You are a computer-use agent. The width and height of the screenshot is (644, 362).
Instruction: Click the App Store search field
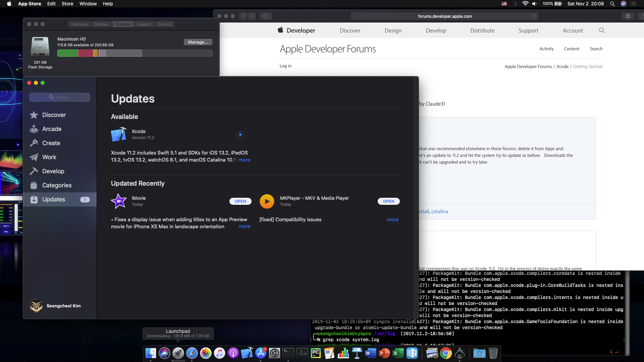pos(60,97)
